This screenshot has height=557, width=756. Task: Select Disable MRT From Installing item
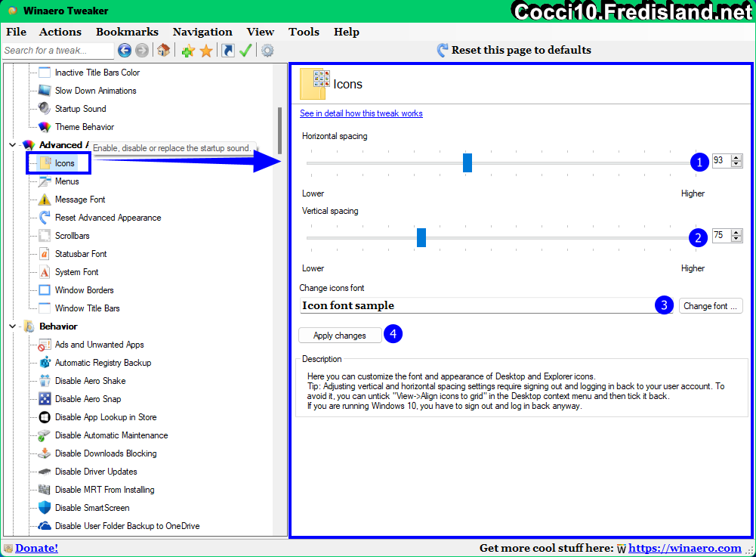(105, 490)
